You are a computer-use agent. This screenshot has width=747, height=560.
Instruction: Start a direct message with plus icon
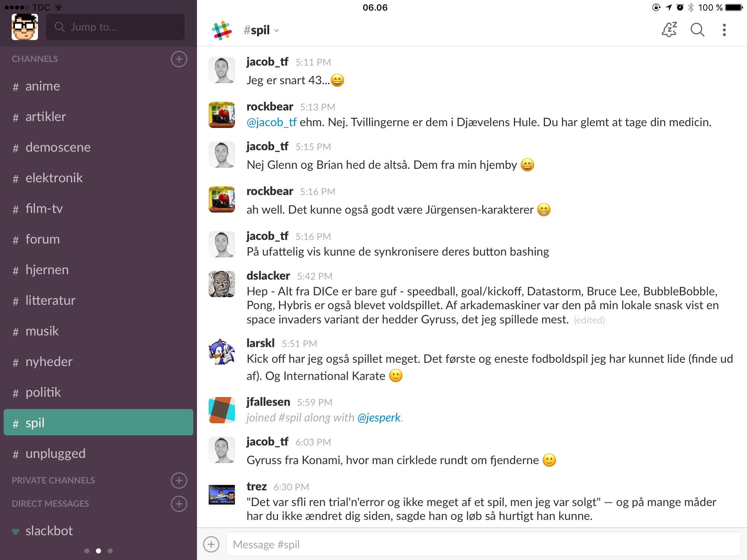(179, 504)
